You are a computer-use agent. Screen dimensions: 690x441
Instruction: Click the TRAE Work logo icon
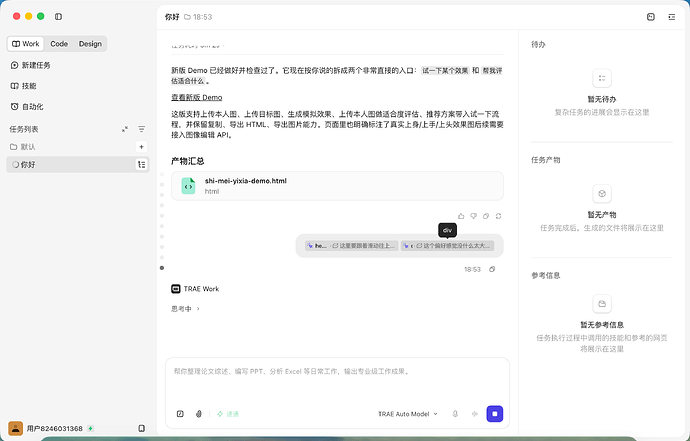click(176, 289)
